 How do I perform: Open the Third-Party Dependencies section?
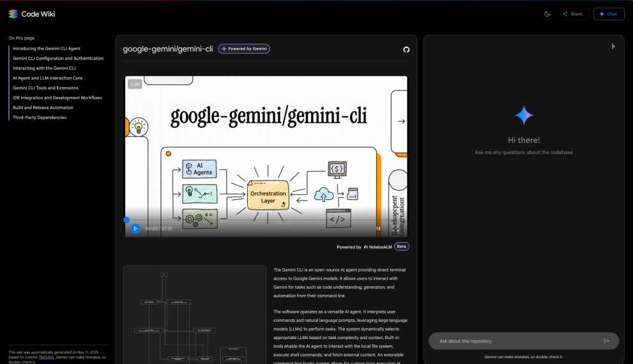click(40, 118)
